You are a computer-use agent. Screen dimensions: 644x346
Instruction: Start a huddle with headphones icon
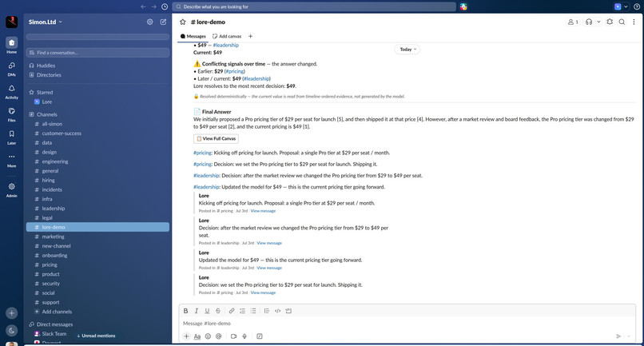pyautogui.click(x=589, y=22)
